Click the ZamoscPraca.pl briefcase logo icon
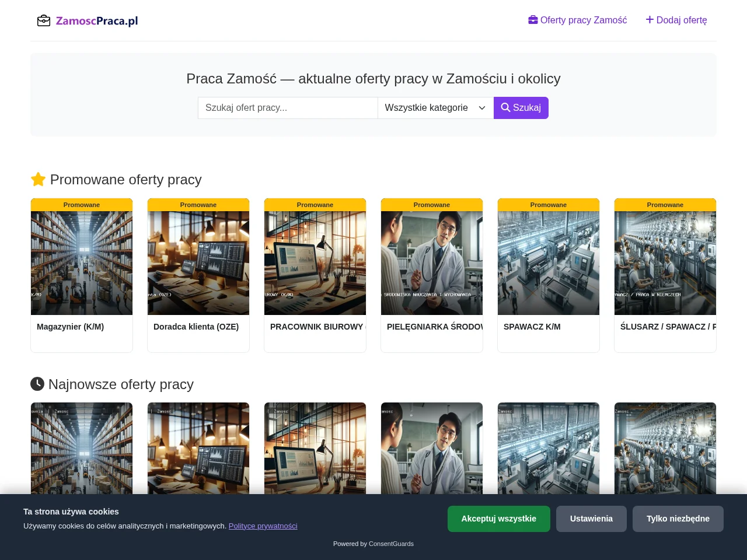The image size is (747, 560). pos(44,21)
